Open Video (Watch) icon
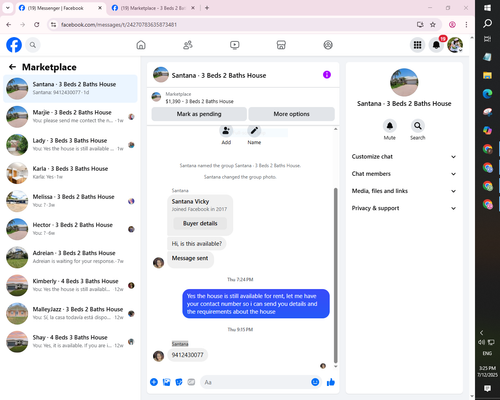The image size is (500, 400). pyautogui.click(x=235, y=45)
